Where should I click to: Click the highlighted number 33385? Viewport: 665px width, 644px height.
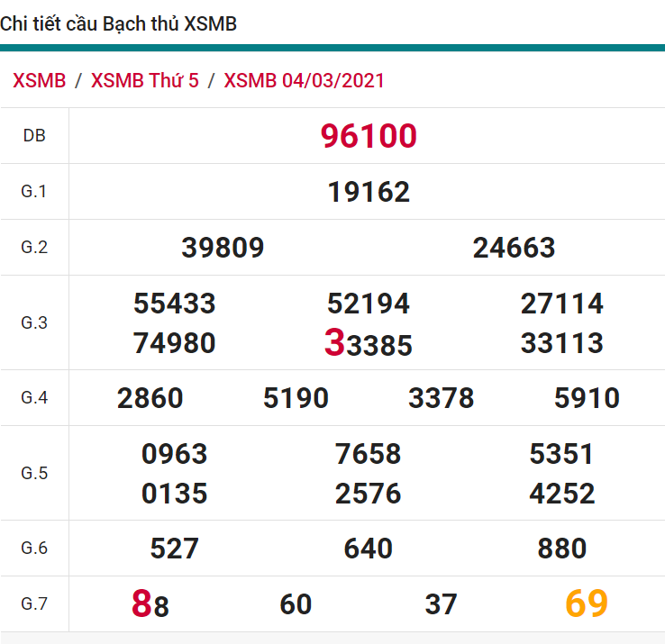(369, 344)
